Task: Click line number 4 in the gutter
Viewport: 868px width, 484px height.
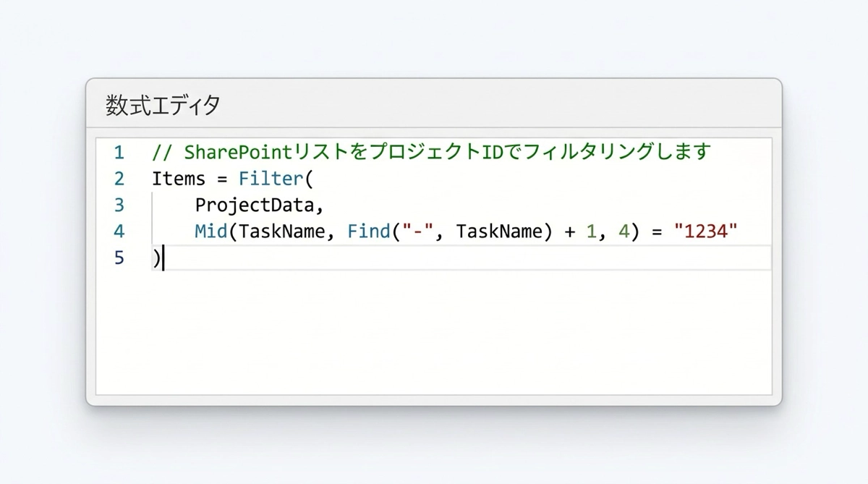Action: coord(119,232)
